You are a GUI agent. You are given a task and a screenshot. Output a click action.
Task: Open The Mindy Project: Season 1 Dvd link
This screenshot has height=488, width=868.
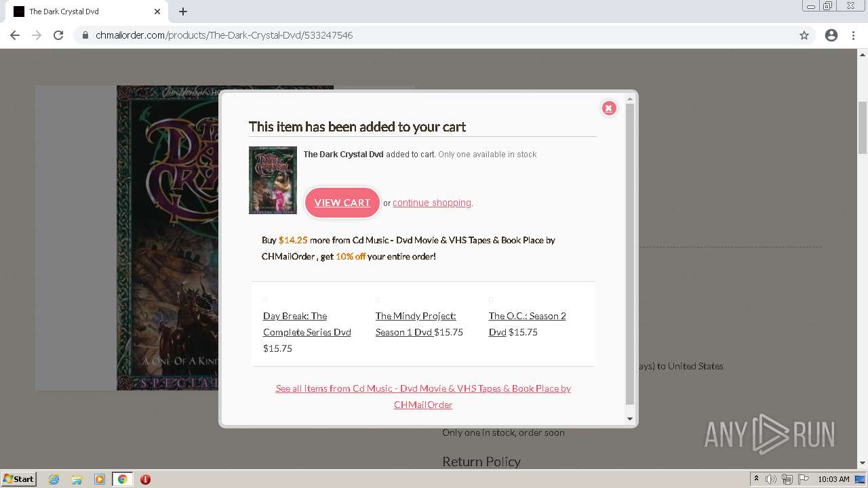point(416,324)
